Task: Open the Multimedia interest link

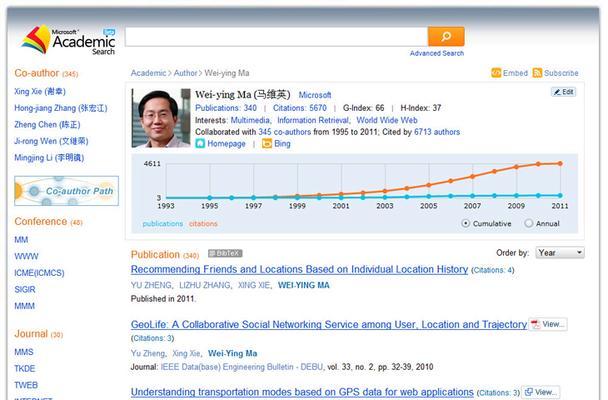Action: pyautogui.click(x=250, y=120)
